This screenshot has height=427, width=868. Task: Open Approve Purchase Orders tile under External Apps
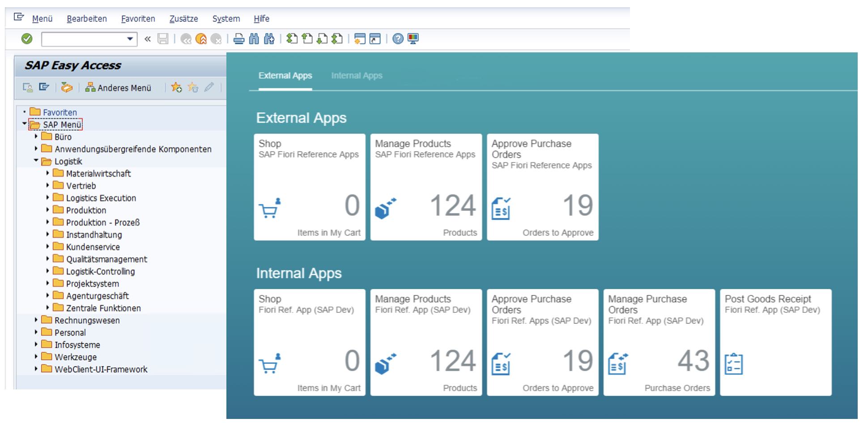coord(543,187)
